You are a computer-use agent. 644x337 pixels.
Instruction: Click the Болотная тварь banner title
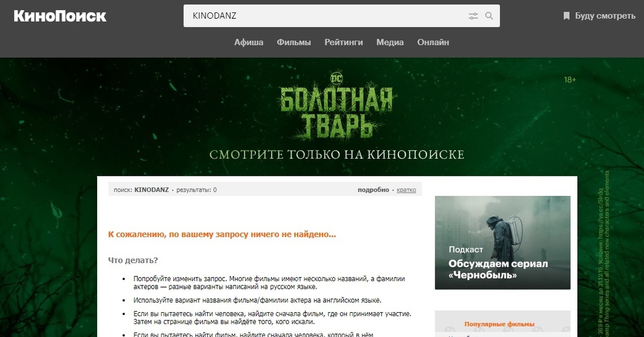click(336, 112)
